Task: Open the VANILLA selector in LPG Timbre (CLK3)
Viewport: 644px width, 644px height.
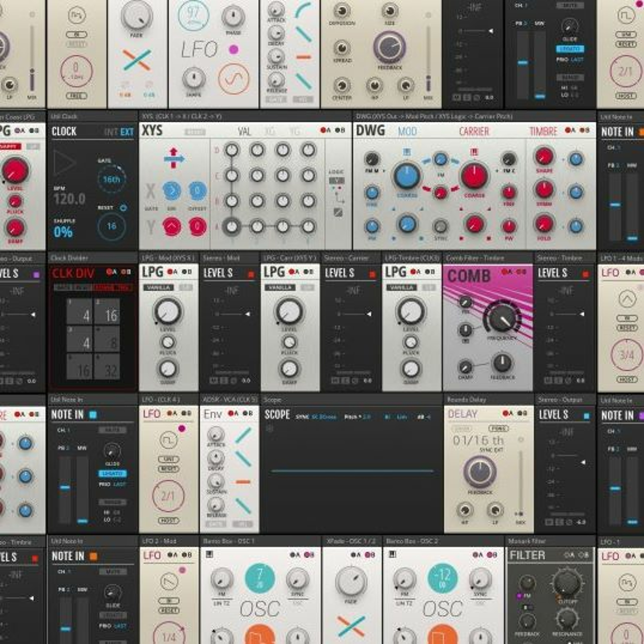Action: 401,288
